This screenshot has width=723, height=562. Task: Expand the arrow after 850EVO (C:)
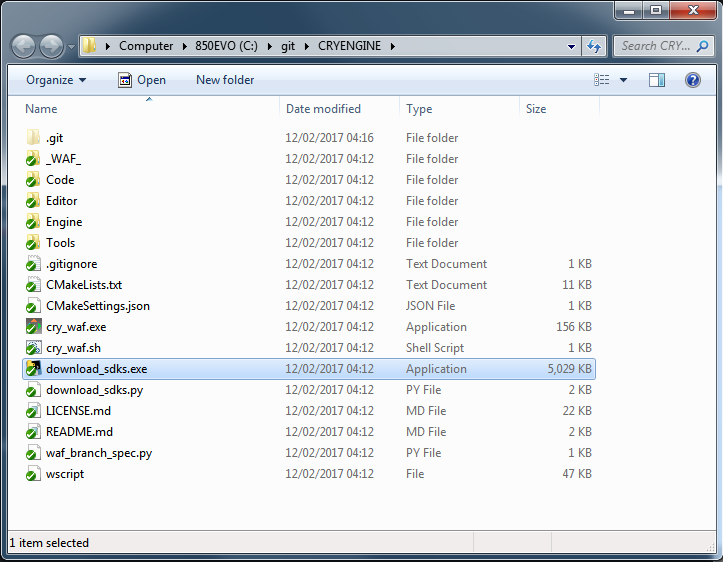pyautogui.click(x=270, y=46)
